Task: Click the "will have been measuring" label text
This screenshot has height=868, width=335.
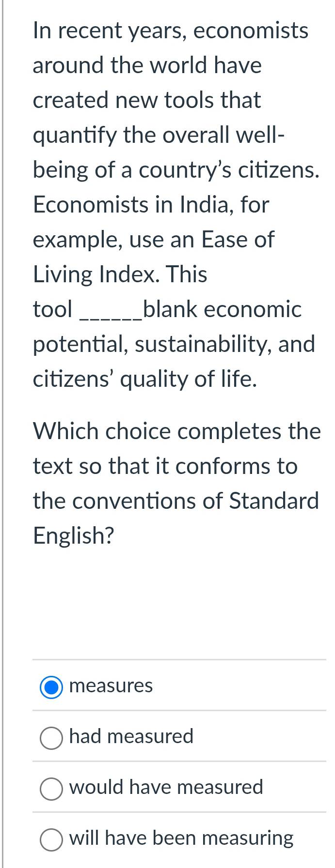Action: coord(181,838)
